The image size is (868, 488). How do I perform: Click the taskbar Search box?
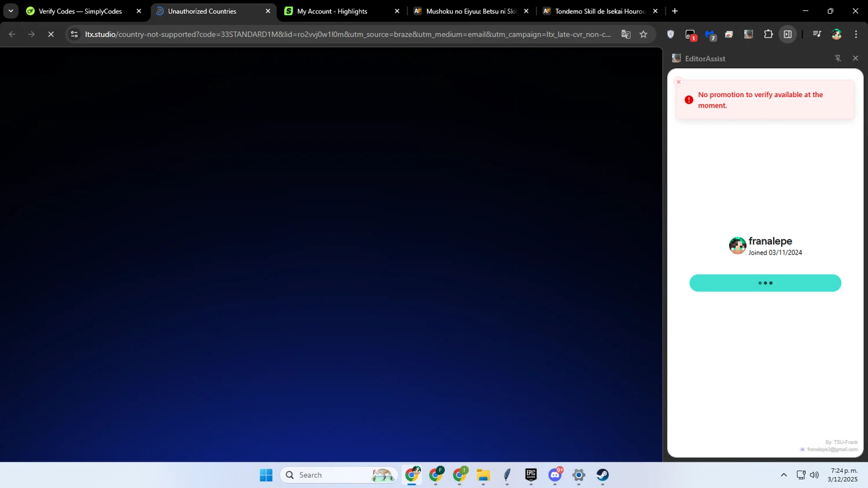pos(339,475)
